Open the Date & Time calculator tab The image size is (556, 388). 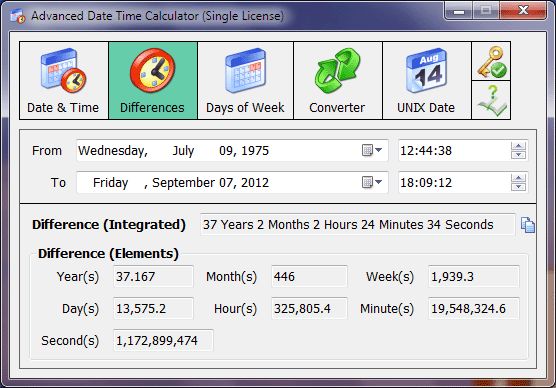[x=64, y=81]
